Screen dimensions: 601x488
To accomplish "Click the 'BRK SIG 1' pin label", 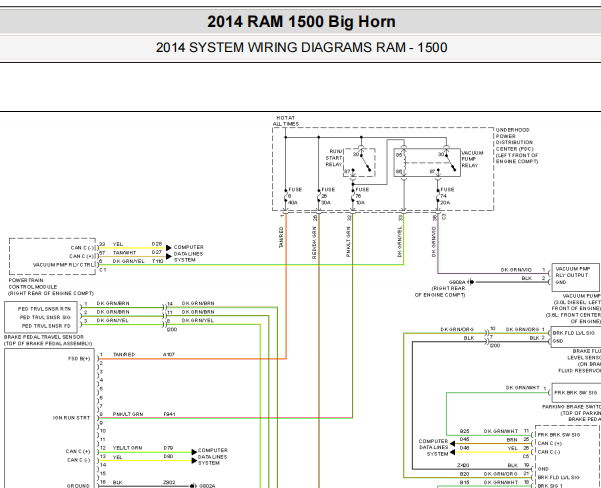I will (550, 486).
